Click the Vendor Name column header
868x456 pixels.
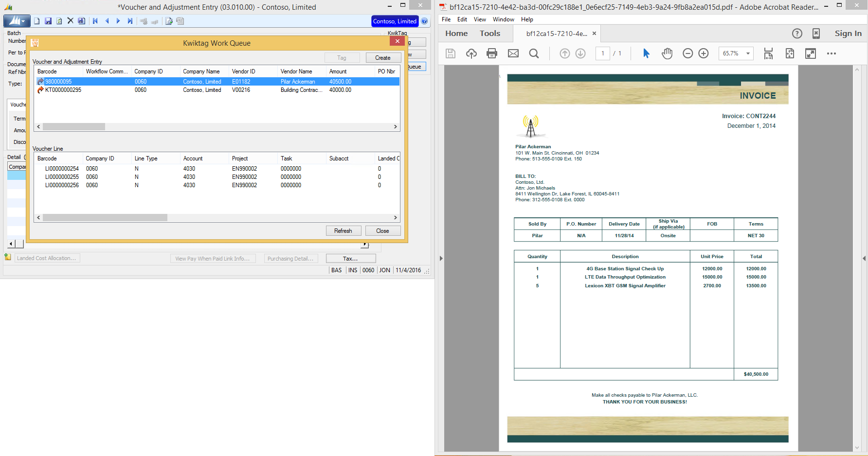tap(296, 71)
